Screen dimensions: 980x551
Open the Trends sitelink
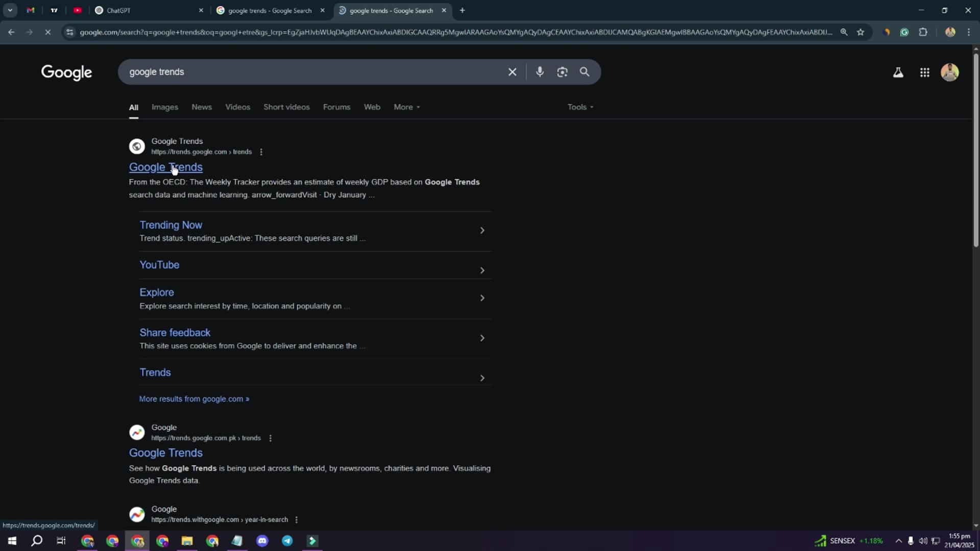pyautogui.click(x=155, y=372)
